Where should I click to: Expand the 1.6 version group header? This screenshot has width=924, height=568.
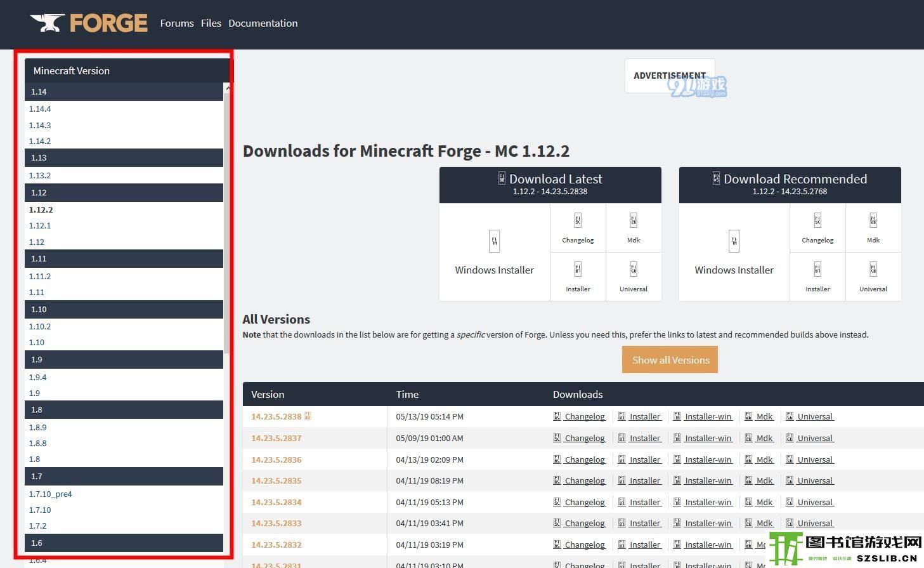pyautogui.click(x=124, y=543)
